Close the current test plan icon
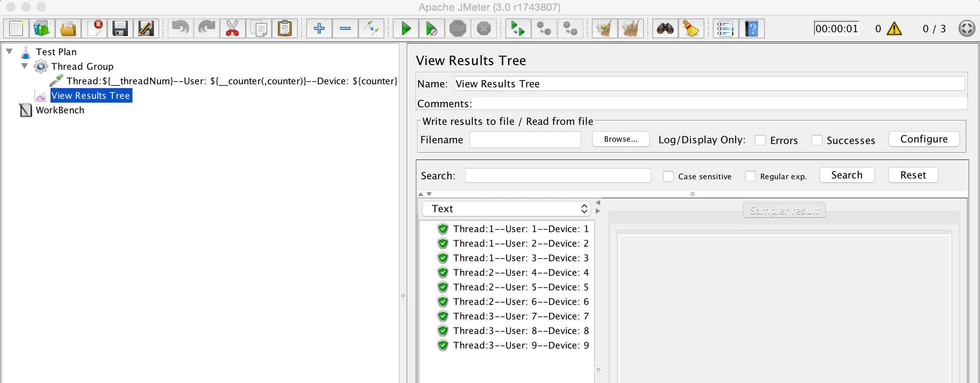 coord(94,28)
